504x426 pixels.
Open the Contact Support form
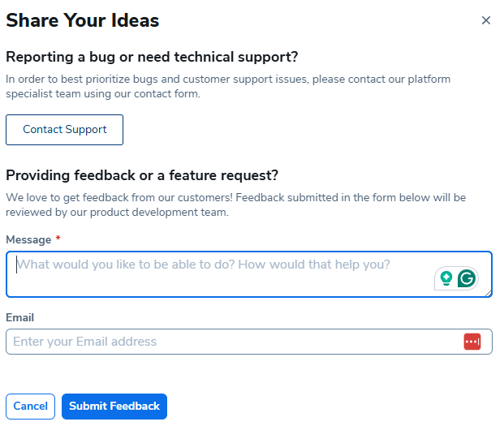(64, 130)
